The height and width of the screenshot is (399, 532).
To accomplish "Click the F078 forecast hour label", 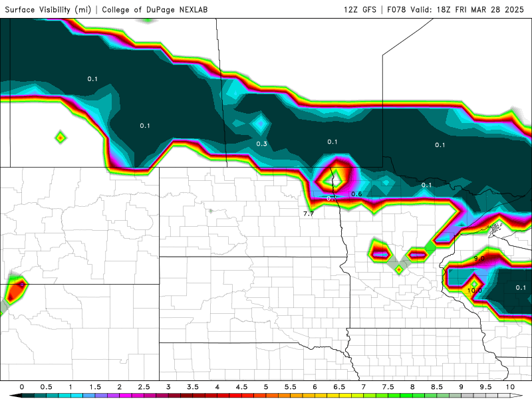I will tap(396, 9).
